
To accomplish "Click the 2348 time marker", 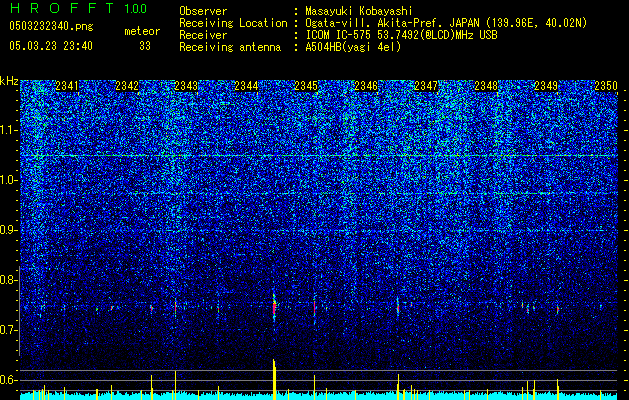I will 486,86.
